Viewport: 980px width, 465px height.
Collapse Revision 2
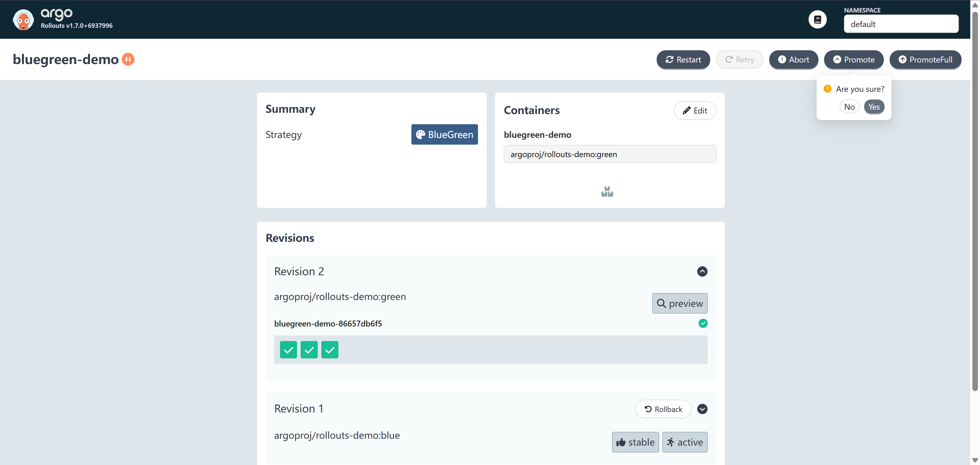click(702, 271)
